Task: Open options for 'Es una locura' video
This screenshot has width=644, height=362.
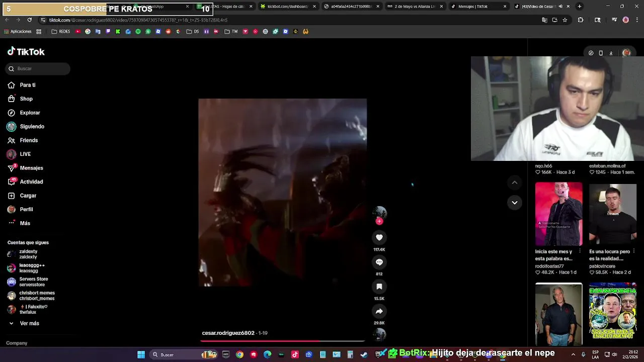Action: (x=634, y=251)
